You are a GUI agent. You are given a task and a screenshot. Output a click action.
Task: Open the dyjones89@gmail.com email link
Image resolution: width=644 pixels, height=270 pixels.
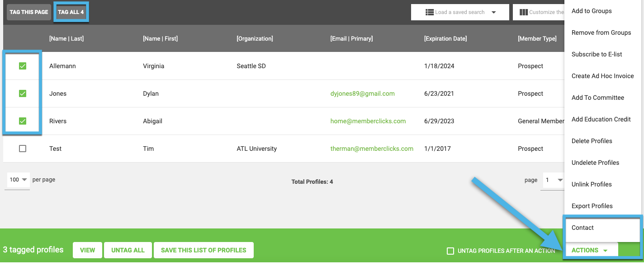pyautogui.click(x=362, y=93)
